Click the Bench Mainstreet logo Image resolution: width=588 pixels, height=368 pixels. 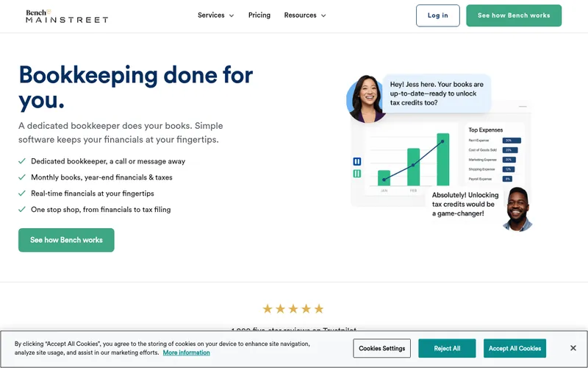pos(67,16)
